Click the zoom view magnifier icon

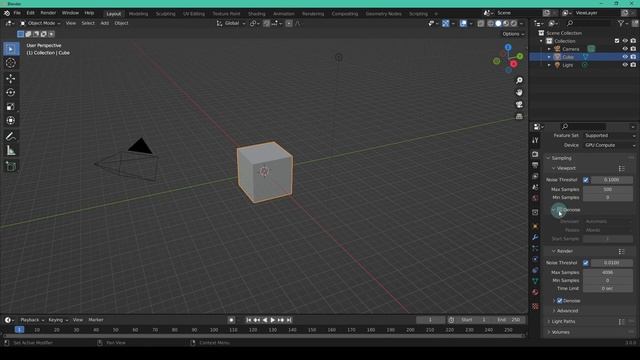pyautogui.click(x=519, y=80)
